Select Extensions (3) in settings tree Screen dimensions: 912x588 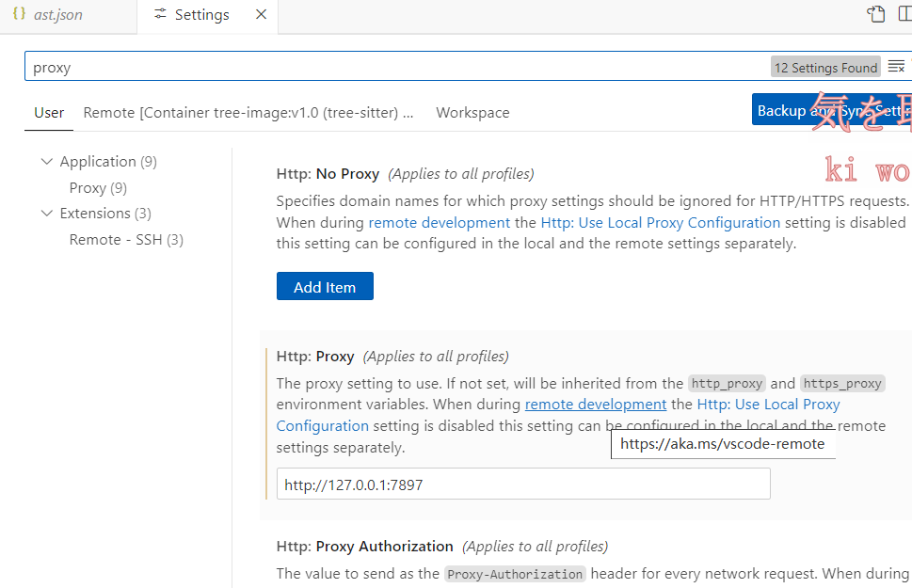pyautogui.click(x=105, y=213)
